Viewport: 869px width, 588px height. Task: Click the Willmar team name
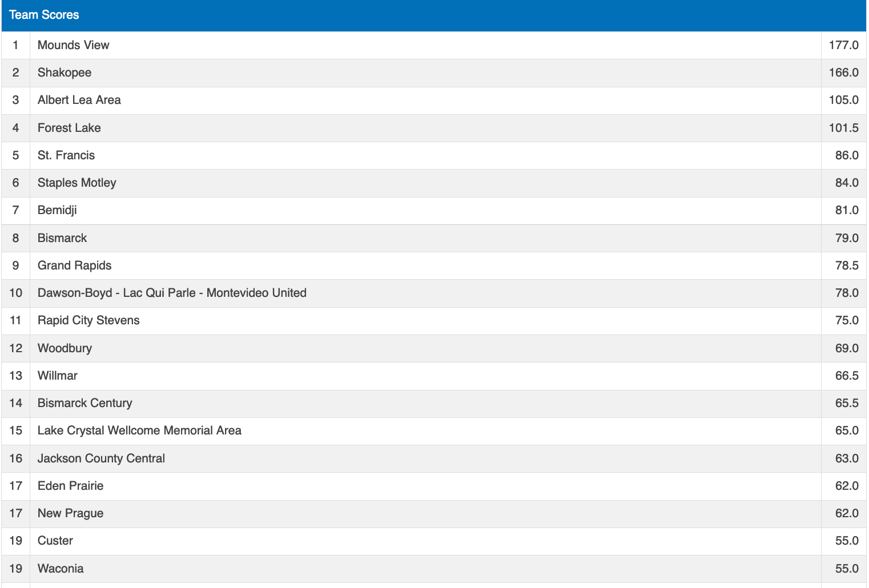click(x=58, y=376)
